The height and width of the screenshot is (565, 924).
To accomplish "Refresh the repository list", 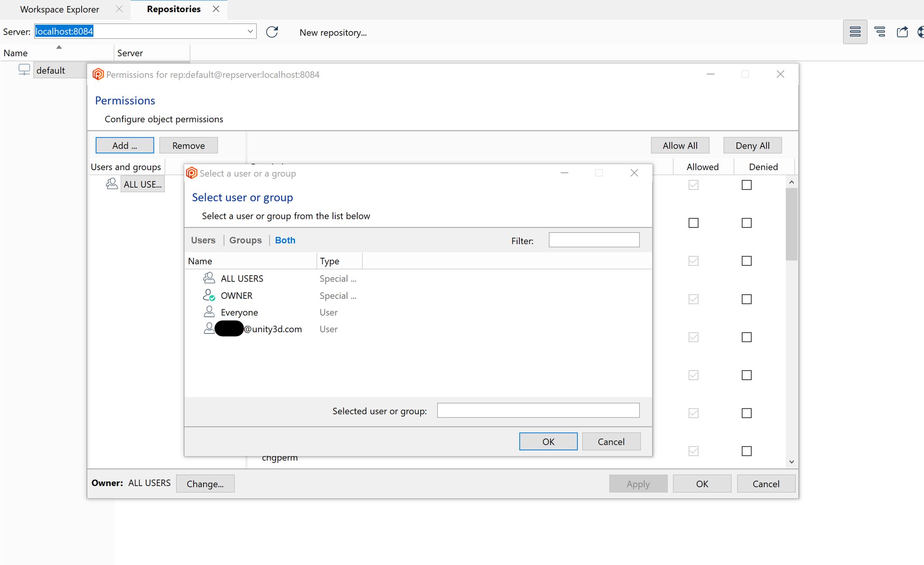I will pyautogui.click(x=272, y=32).
